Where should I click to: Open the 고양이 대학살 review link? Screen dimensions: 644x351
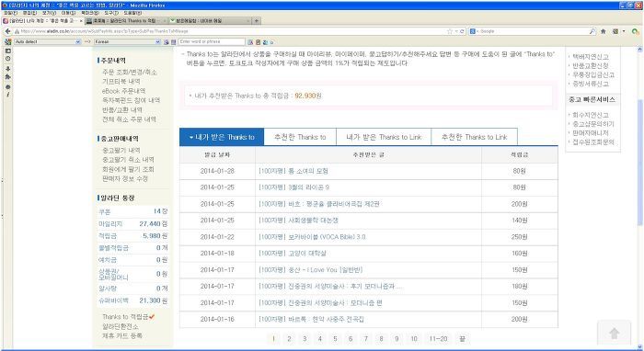pyautogui.click(x=293, y=254)
